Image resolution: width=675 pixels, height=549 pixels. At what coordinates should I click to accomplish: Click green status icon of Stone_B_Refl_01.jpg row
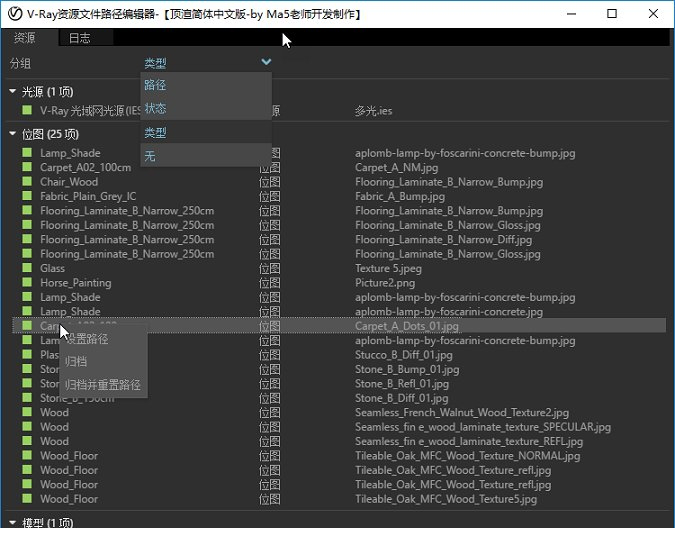click(27, 383)
